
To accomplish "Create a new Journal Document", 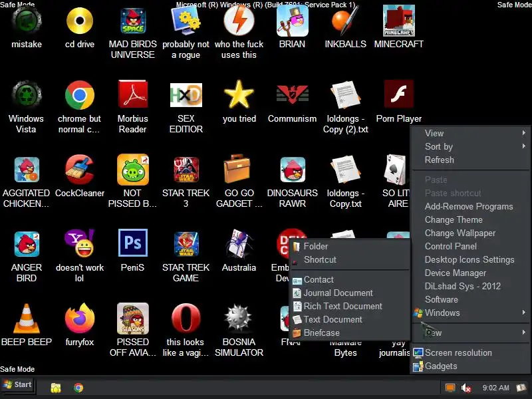I will coord(350,293).
